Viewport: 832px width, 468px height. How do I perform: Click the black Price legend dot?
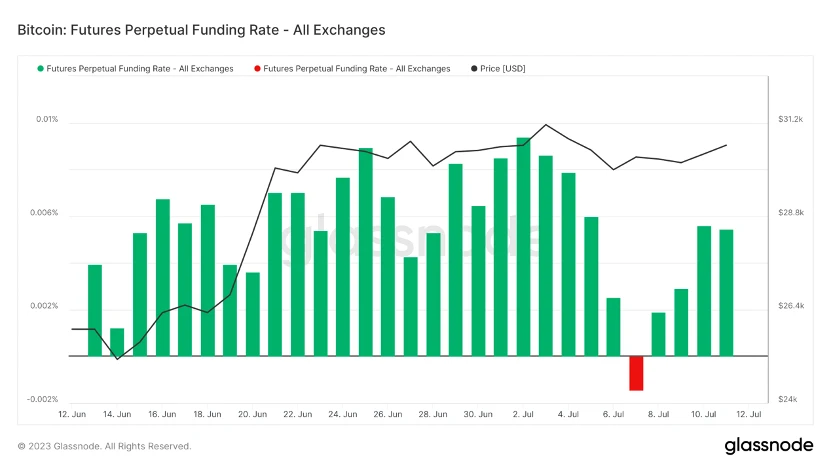(x=474, y=69)
